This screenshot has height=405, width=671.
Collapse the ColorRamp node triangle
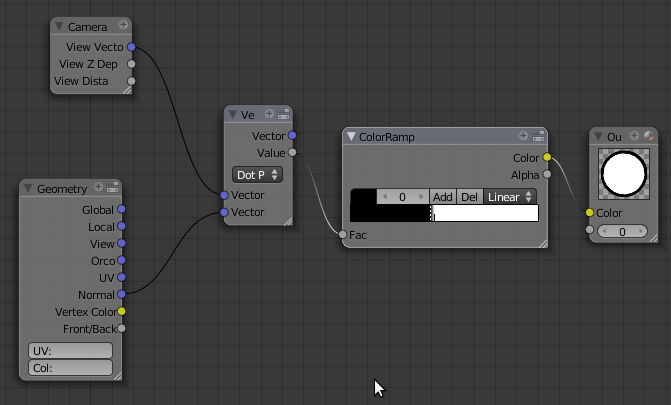coord(351,137)
